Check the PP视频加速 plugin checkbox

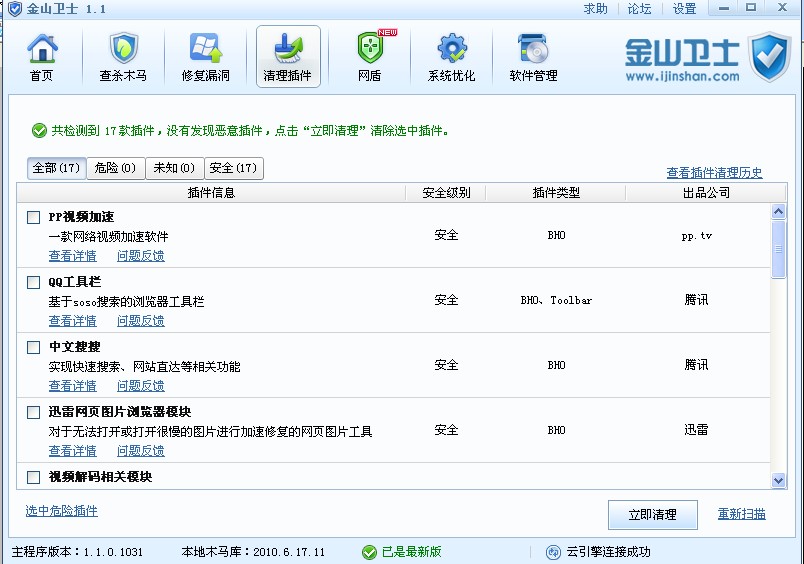click(33, 217)
